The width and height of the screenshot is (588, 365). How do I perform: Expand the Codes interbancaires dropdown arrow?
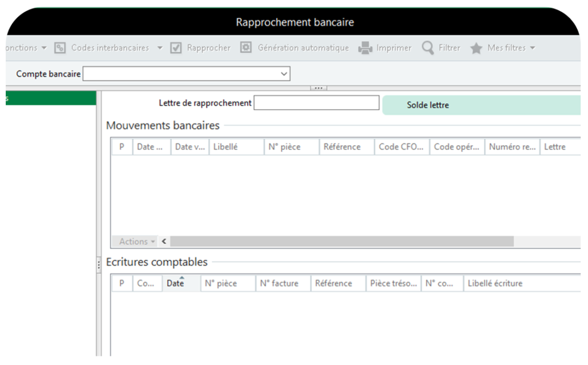click(x=160, y=48)
